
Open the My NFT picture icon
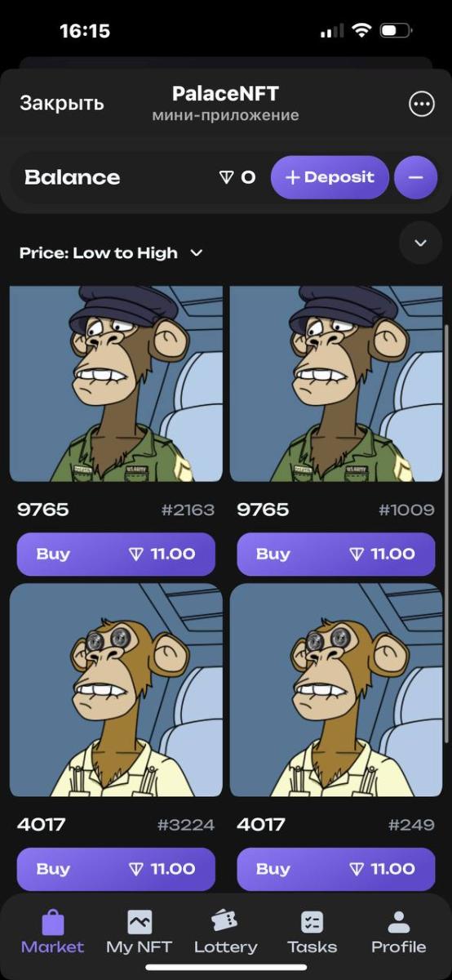[140, 922]
